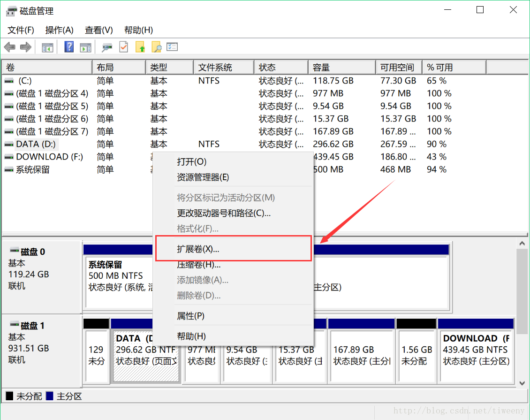Click the disk icon beside 磁盘 0 label
Image resolution: width=530 pixels, height=420 pixels.
(x=14, y=251)
